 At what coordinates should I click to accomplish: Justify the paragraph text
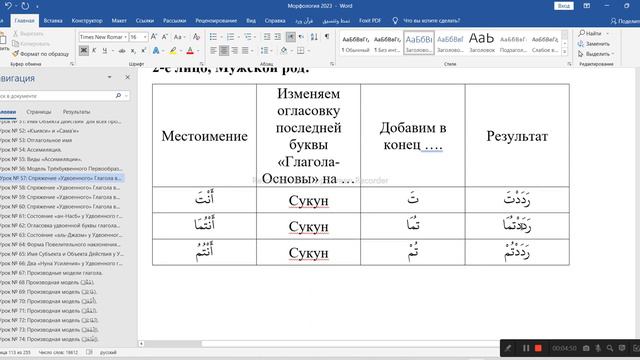click(x=245, y=51)
